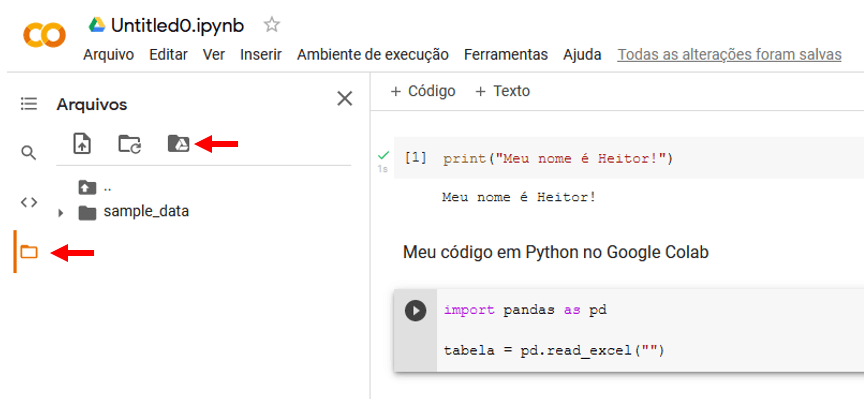Add a new text cell with + Texto
The height and width of the screenshot is (399, 864).
pos(502,91)
